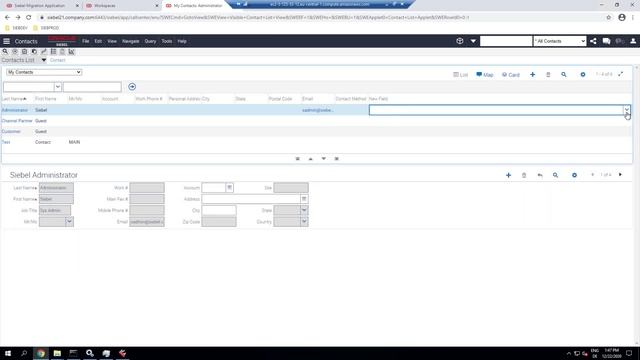Screen dimensions: 640x360
Task: Maximize the contacts list with the expand arrows icon
Action: tap(620, 74)
